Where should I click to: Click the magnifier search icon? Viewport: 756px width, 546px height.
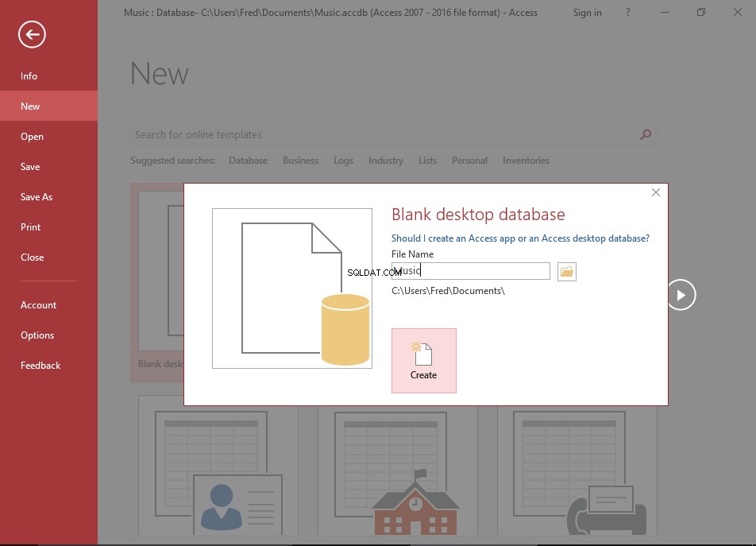point(646,134)
